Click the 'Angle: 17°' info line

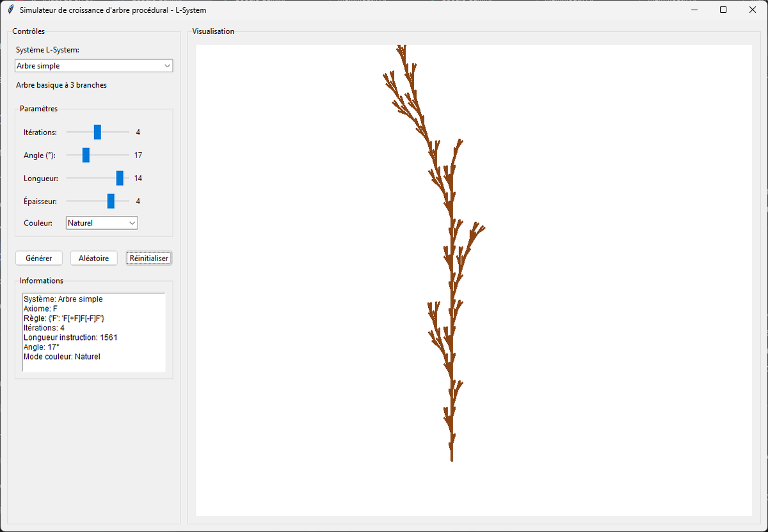(x=42, y=347)
